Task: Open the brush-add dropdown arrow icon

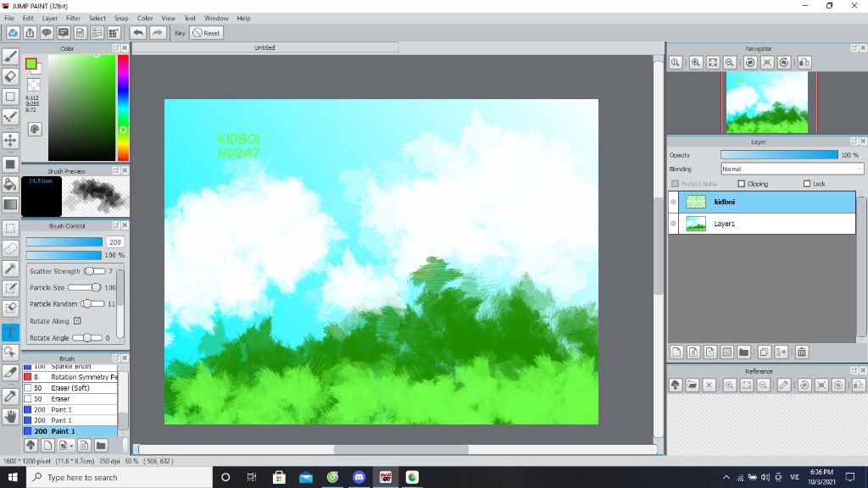Action: (66, 445)
